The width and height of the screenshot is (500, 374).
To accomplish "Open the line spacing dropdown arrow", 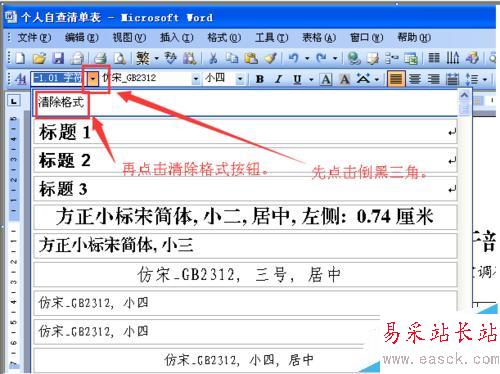I will (x=485, y=79).
